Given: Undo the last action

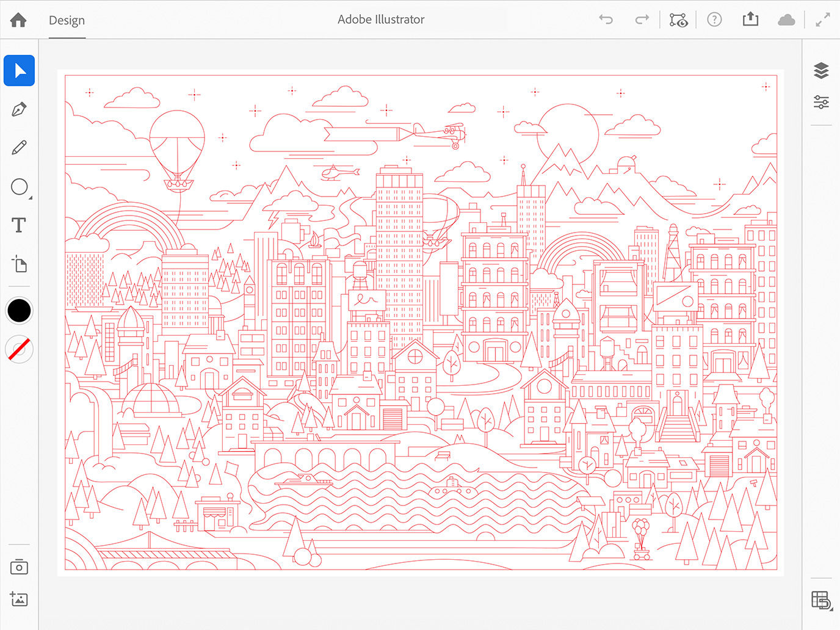Looking at the screenshot, I should (x=606, y=20).
